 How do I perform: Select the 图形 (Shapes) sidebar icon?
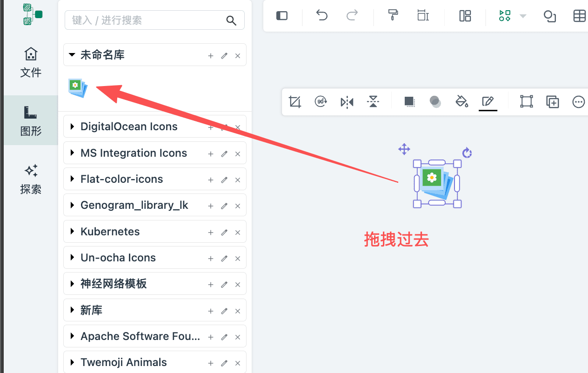point(31,120)
